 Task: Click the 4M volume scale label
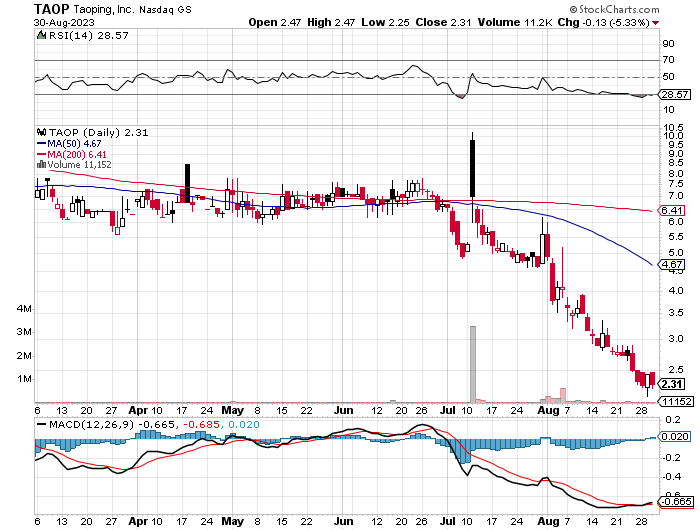[x=24, y=309]
